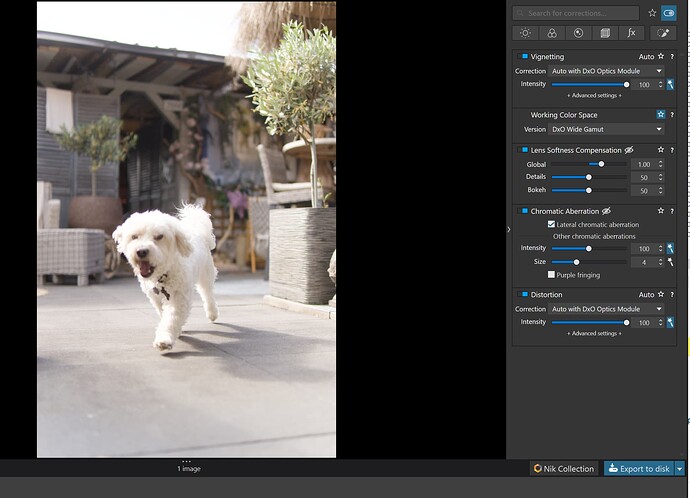
Task: Click the Size magic wand icon
Action: 670,262
